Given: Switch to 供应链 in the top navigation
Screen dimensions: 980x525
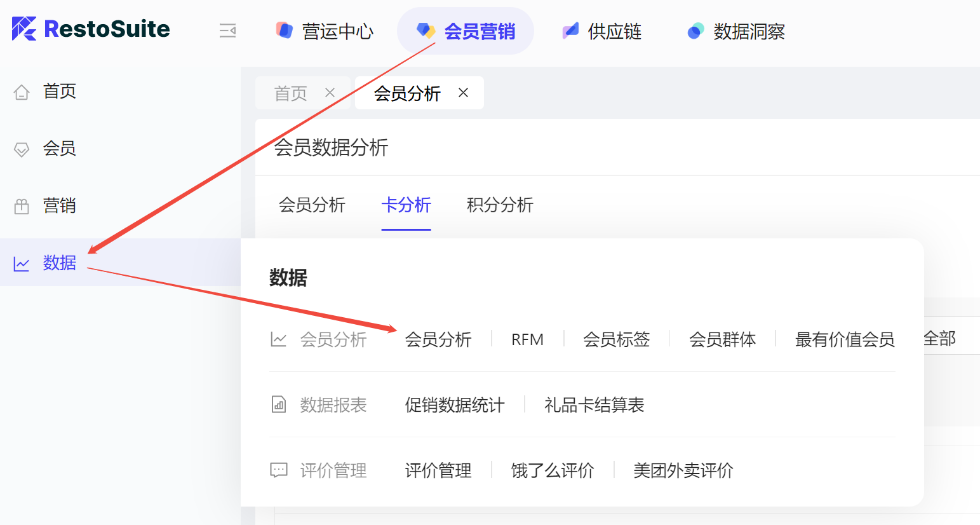Looking at the screenshot, I should [x=601, y=31].
